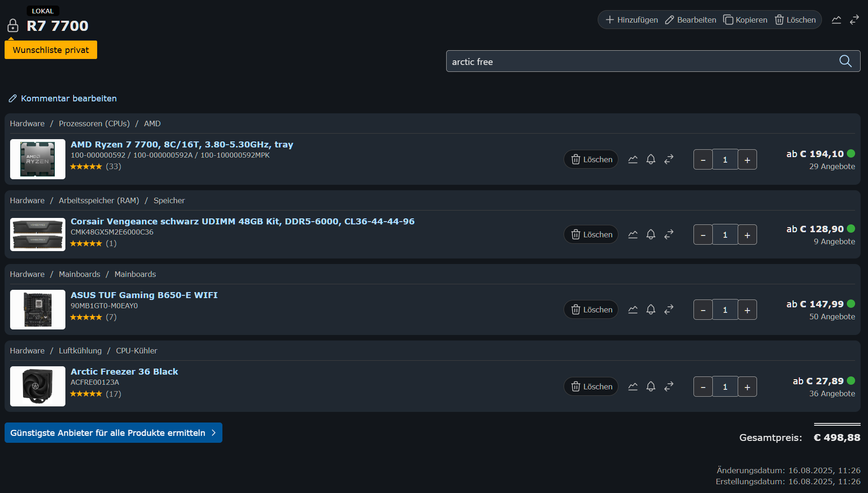Decrease quantity of Arctic Freezer 36 Black
Screen dimensions: 868x493
coord(703,387)
